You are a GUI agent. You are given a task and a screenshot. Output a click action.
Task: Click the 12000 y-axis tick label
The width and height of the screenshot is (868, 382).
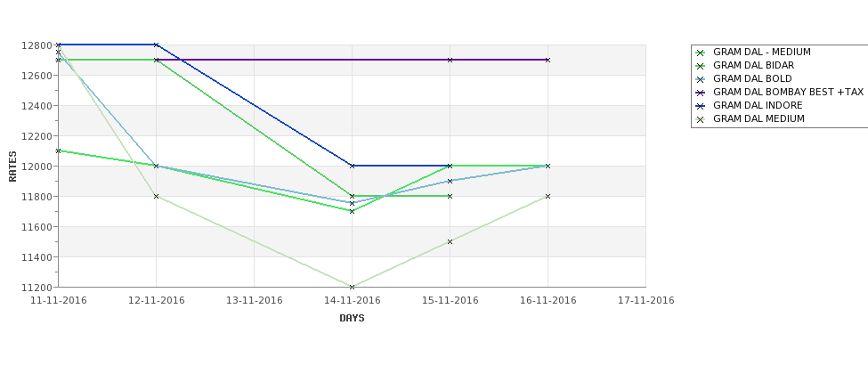click(x=37, y=167)
